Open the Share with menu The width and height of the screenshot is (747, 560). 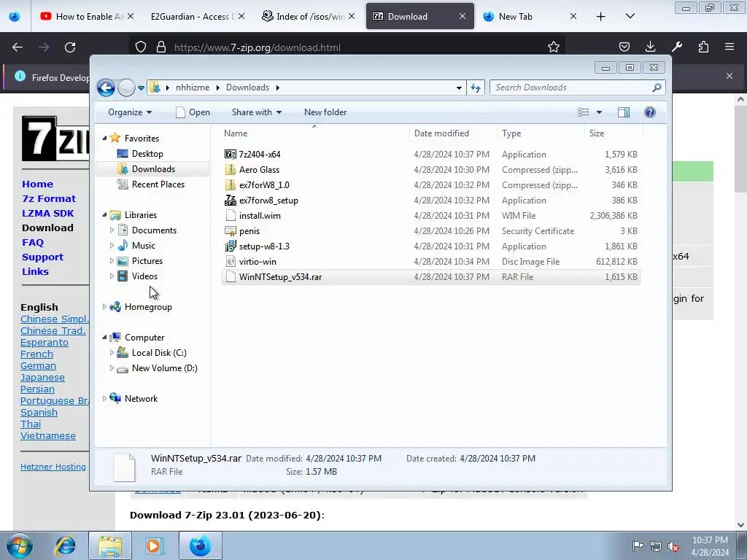tap(256, 112)
